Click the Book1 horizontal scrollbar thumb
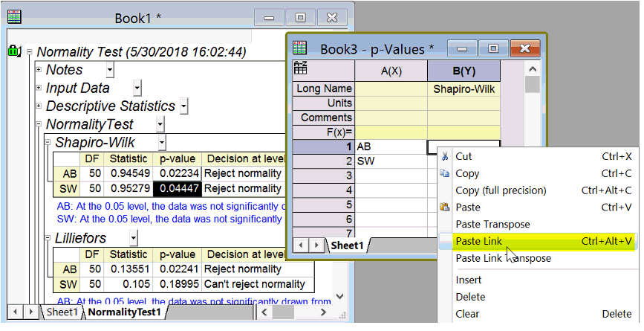Viewport: 644px width, 331px height. [x=283, y=312]
